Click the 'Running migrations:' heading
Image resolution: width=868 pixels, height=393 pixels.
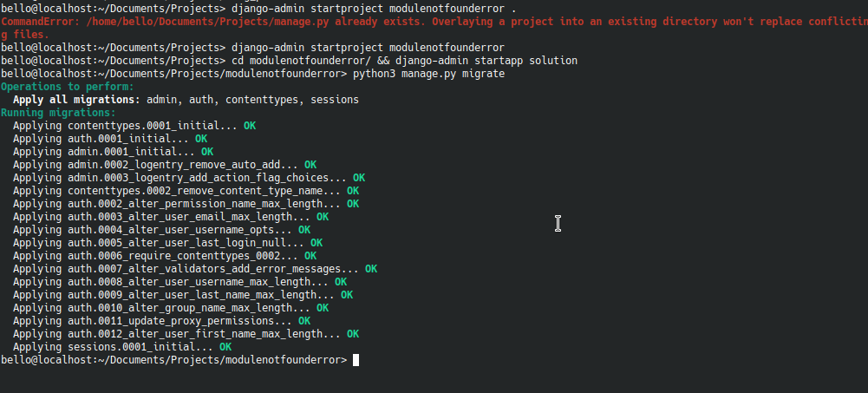click(58, 113)
